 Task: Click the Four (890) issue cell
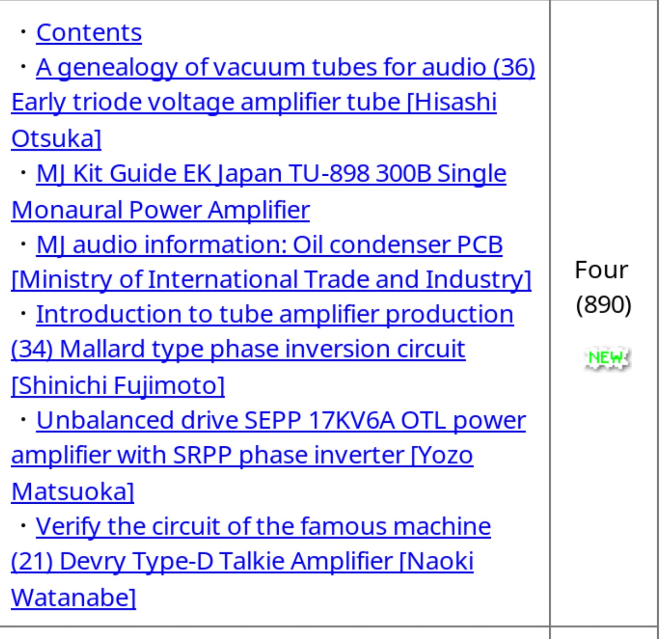pos(603,313)
